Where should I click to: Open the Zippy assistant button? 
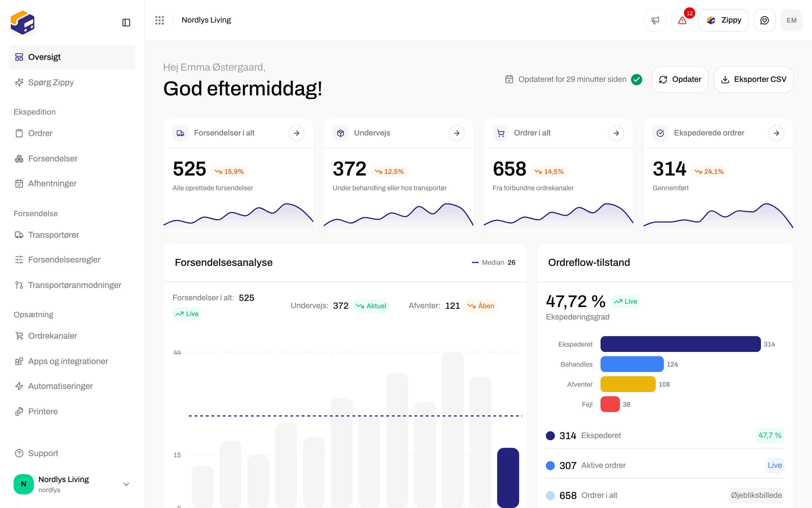click(723, 20)
